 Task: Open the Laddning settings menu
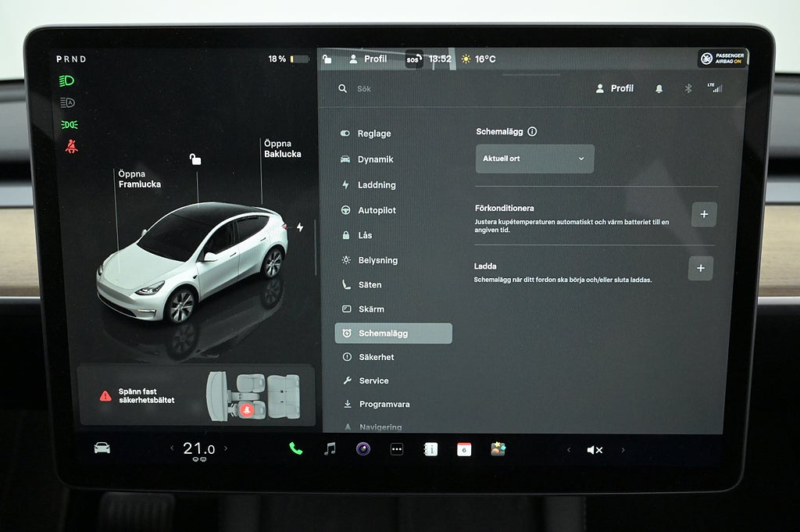coord(377,185)
